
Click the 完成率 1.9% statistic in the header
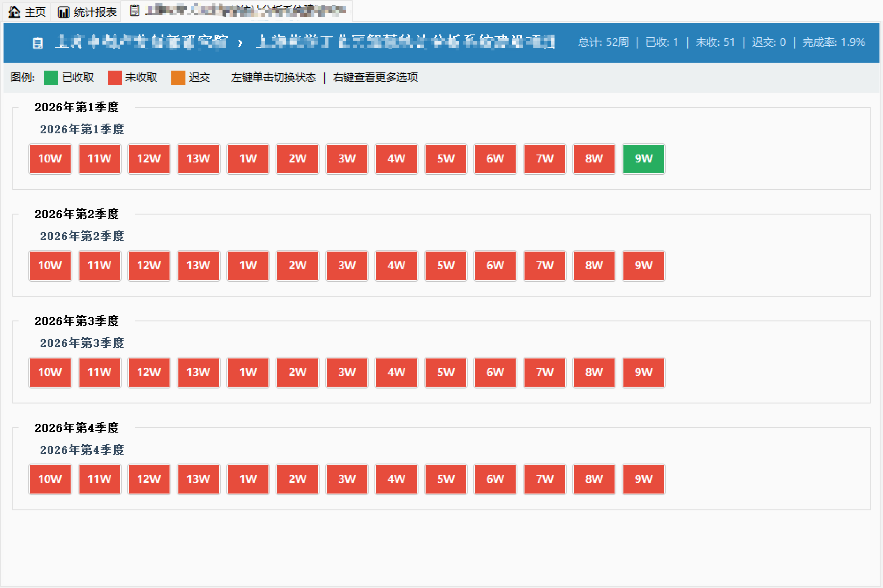point(833,42)
